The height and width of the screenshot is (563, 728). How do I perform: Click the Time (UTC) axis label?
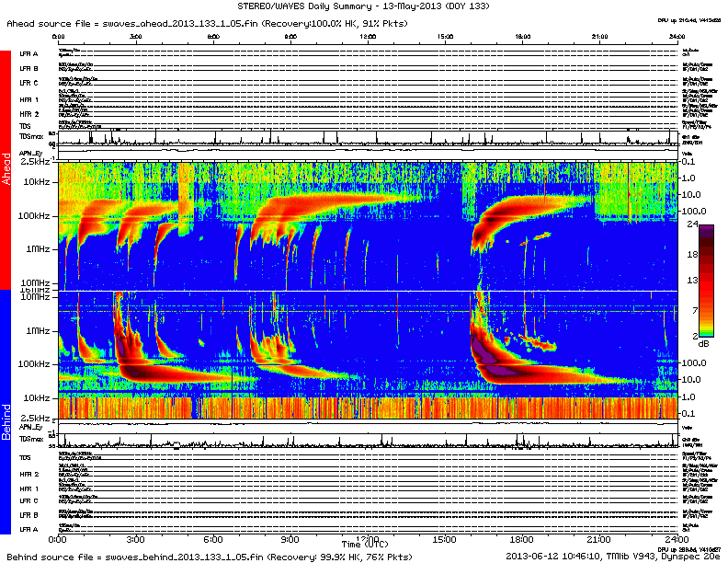pyautogui.click(x=366, y=544)
